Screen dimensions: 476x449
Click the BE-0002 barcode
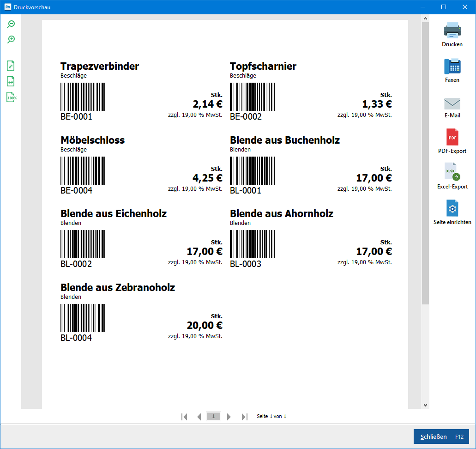252,97
